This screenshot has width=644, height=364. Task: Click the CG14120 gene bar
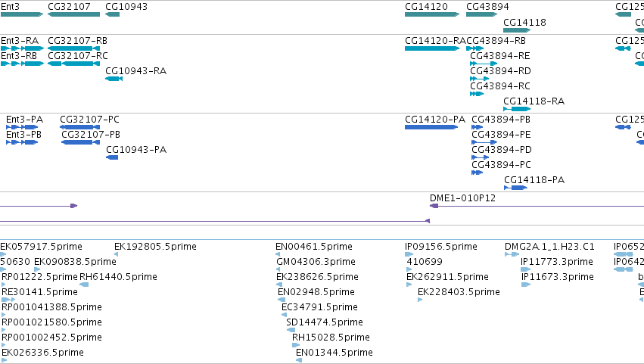pos(432,14)
